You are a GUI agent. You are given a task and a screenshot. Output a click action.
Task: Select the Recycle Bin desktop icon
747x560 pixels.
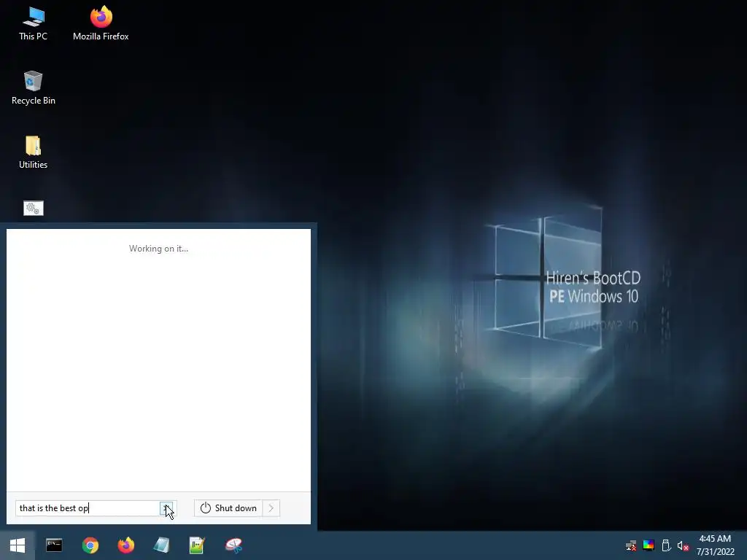pos(34,88)
